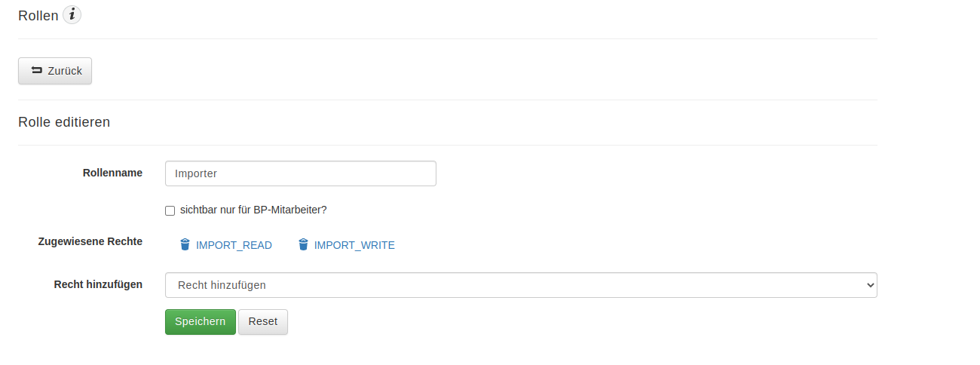Delete IMPORT_WRITE using its trash icon
Screen dimensions: 980x365
tap(303, 244)
